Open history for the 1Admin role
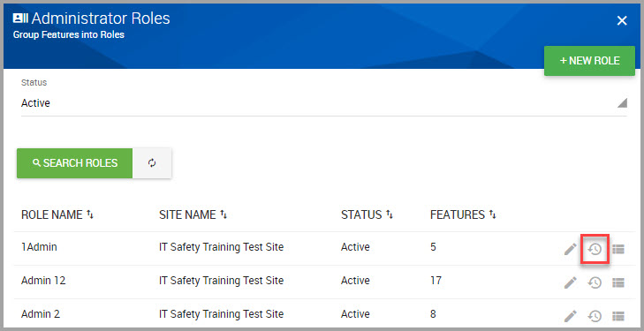Image resolution: width=644 pixels, height=331 pixels. pos(595,249)
